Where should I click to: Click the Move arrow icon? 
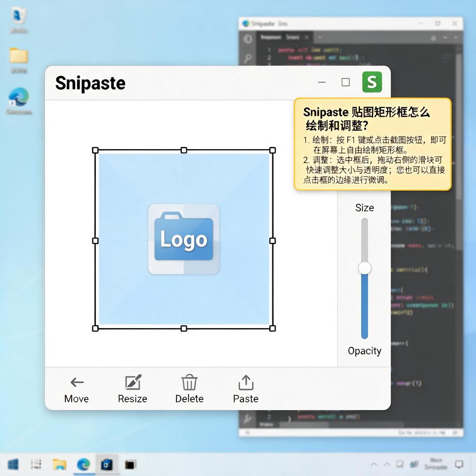pos(77,382)
